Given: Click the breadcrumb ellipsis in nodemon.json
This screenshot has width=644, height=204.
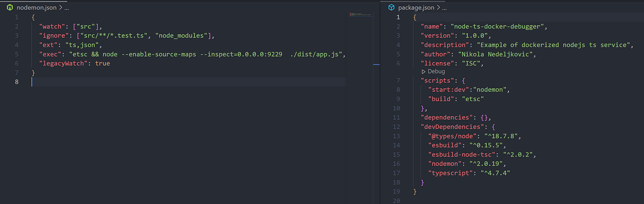Looking at the screenshot, I should (67, 8).
